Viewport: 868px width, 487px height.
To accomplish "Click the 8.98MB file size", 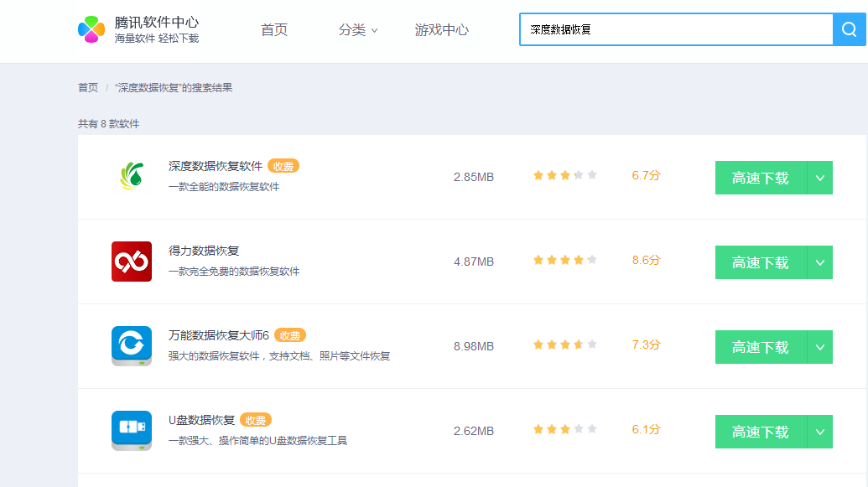I will [x=474, y=346].
